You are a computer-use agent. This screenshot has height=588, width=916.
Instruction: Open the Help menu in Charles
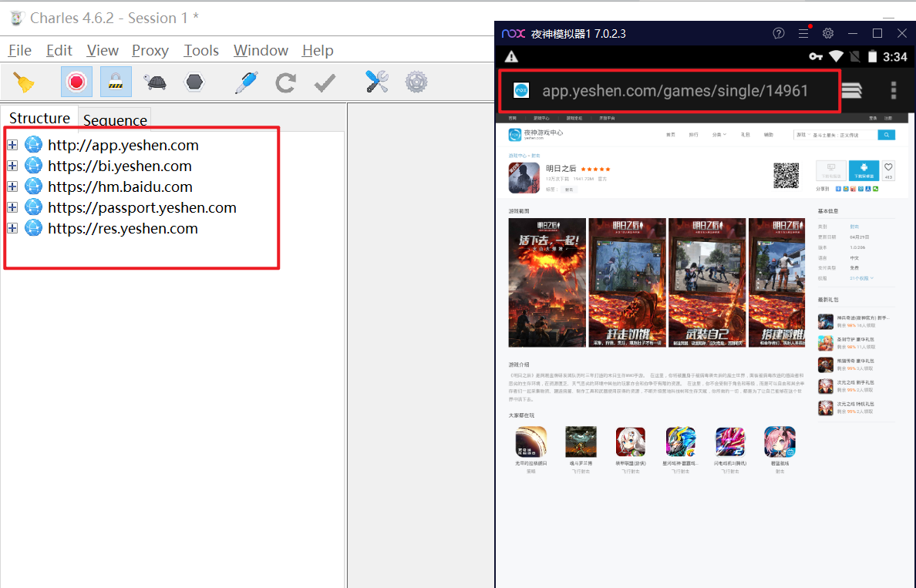318,50
